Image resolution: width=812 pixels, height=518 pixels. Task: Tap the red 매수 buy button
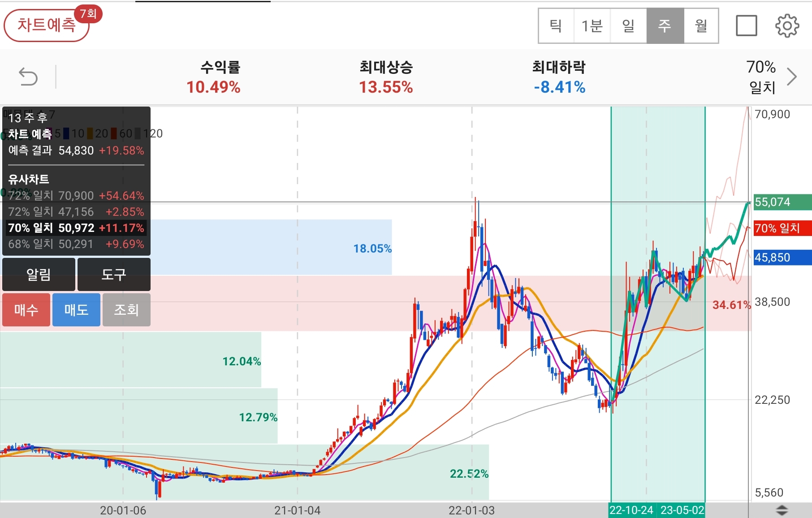[26, 310]
